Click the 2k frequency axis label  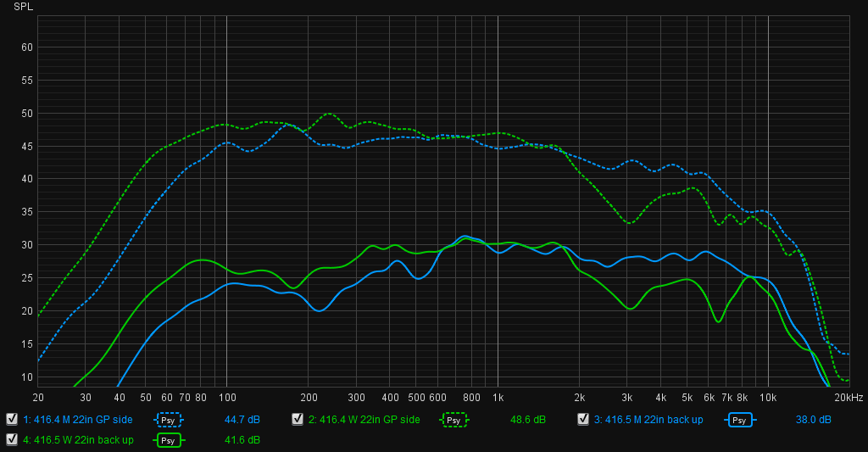(580, 398)
